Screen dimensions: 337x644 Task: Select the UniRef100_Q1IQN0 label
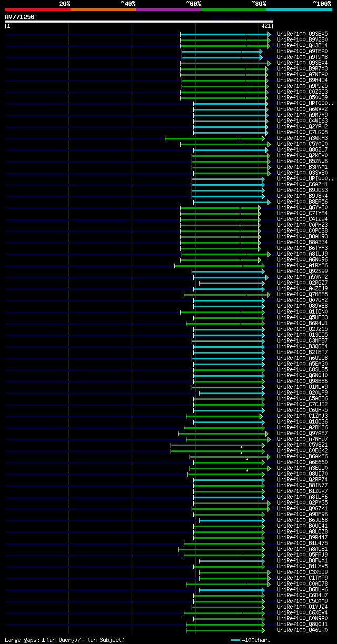302,311
